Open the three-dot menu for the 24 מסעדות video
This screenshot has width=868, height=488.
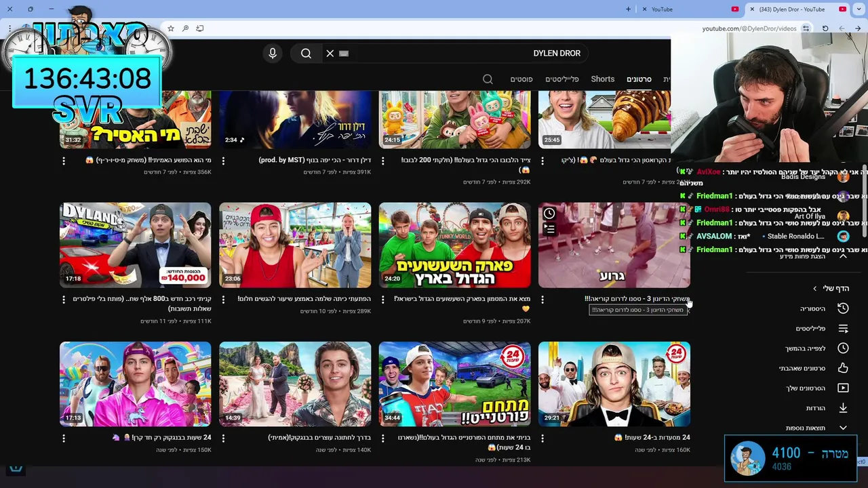[542, 438]
